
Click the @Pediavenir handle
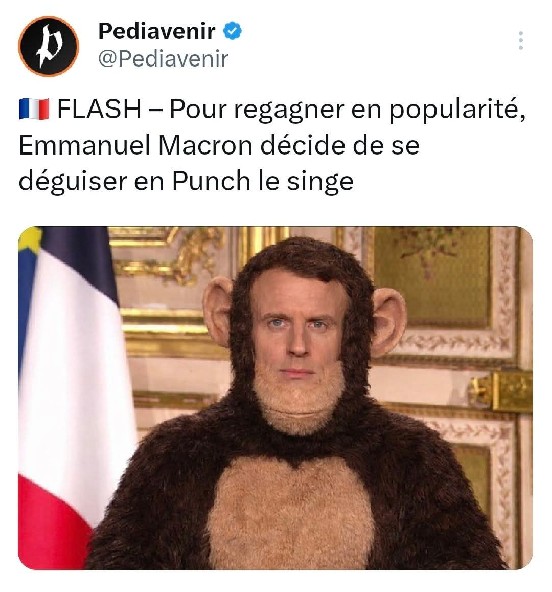(163, 59)
